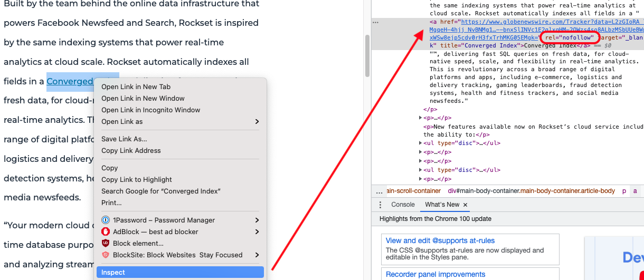This screenshot has width=644, height=280.
Task: Click 'Built by the team behind' paragraph line
Action: point(131,4)
